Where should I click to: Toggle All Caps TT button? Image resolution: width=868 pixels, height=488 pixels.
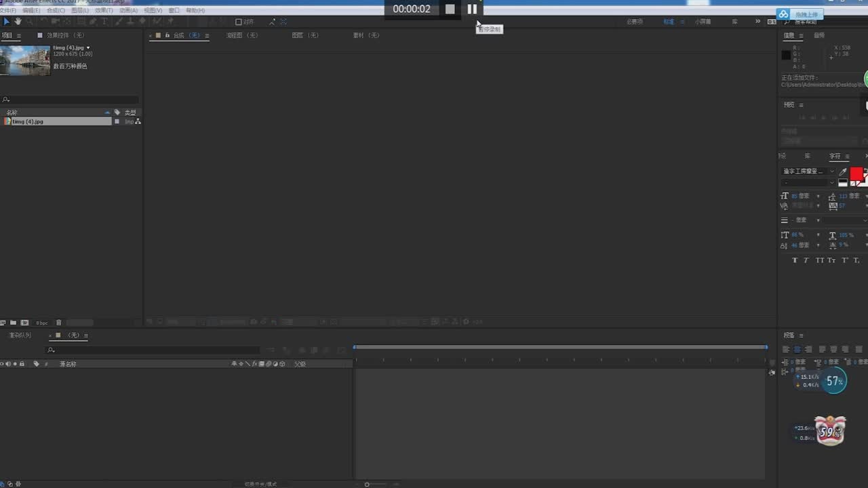click(x=820, y=260)
